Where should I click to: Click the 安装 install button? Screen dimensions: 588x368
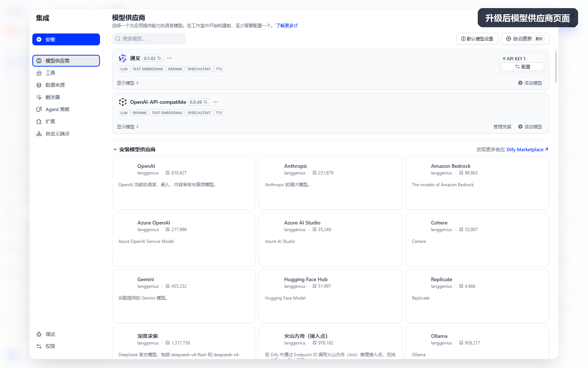click(x=66, y=39)
